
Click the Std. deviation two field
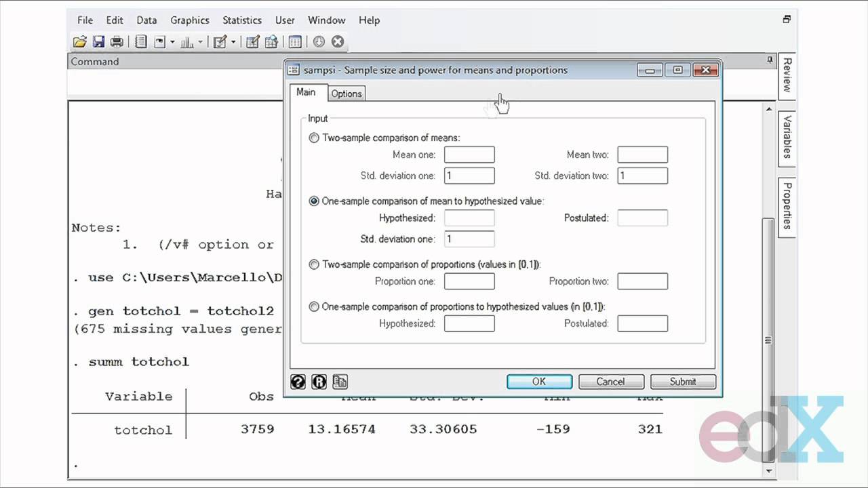coord(643,176)
